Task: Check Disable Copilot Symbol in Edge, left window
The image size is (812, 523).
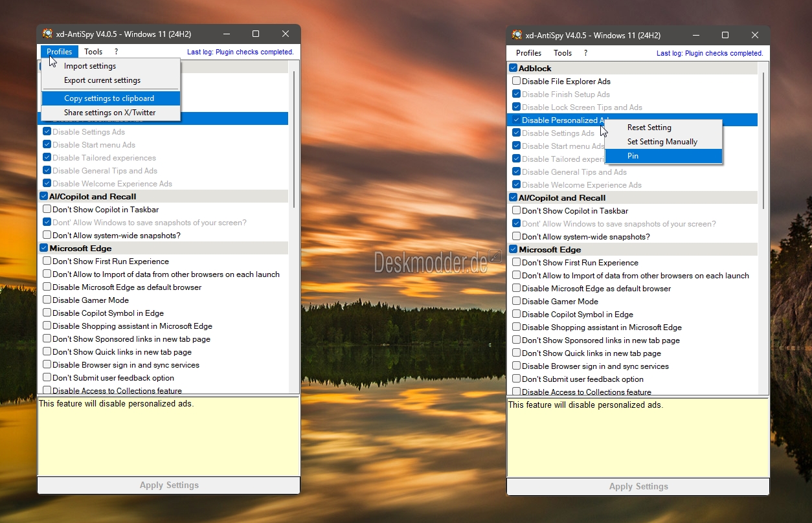Action: [47, 313]
